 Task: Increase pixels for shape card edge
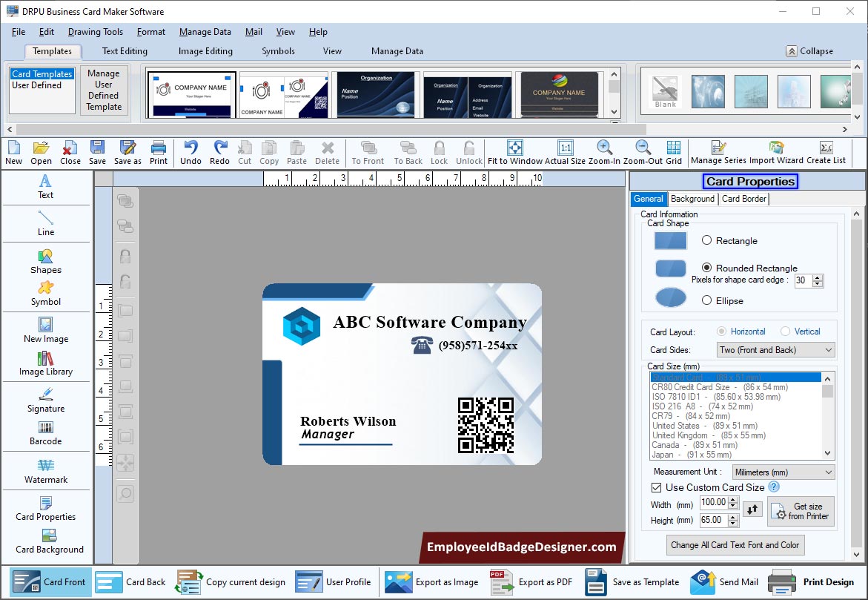818,277
